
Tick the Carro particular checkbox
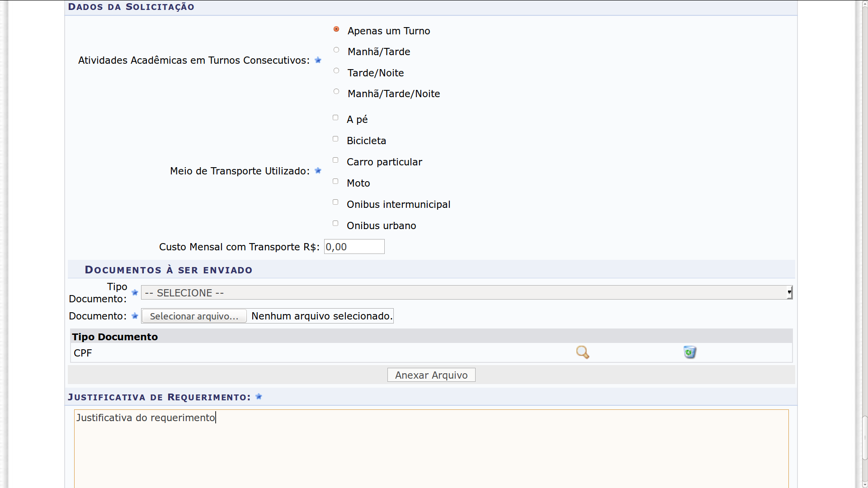point(335,160)
